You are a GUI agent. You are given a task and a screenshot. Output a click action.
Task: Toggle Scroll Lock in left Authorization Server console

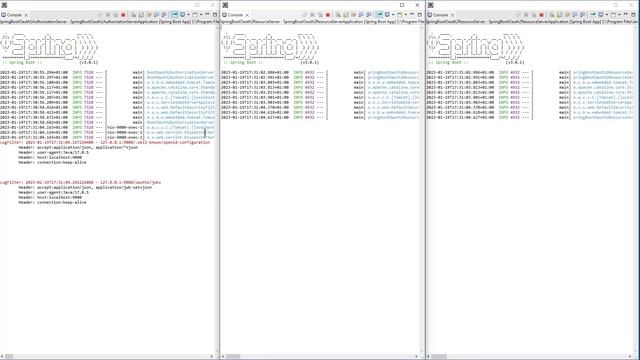click(141, 15)
